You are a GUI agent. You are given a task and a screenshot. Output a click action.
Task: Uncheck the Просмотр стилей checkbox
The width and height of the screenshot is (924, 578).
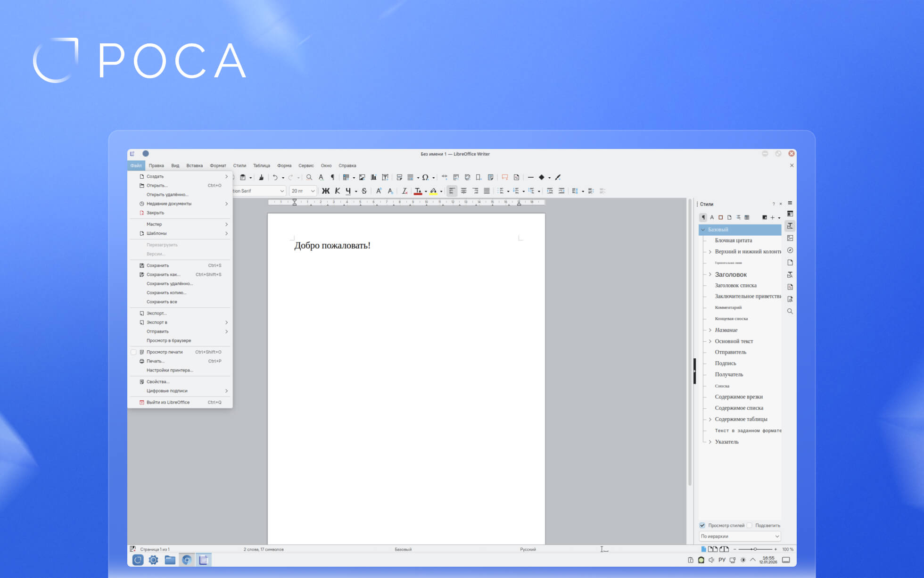(x=702, y=525)
